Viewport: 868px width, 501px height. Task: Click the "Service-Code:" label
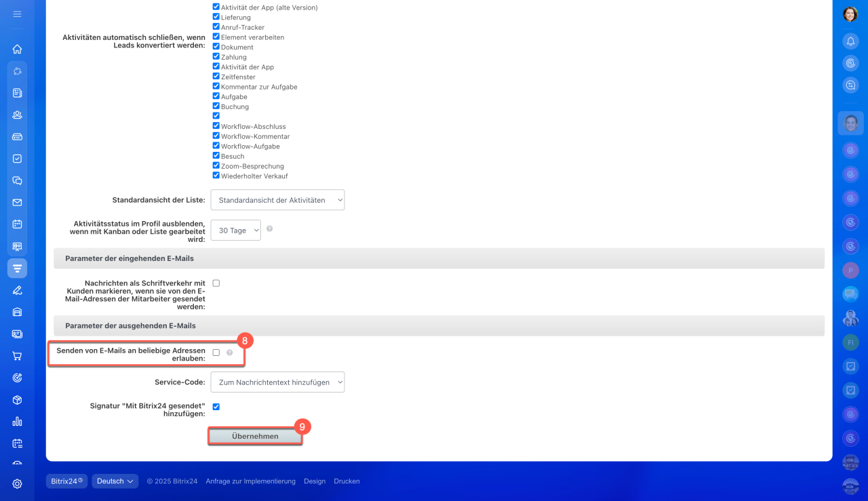[180, 382]
